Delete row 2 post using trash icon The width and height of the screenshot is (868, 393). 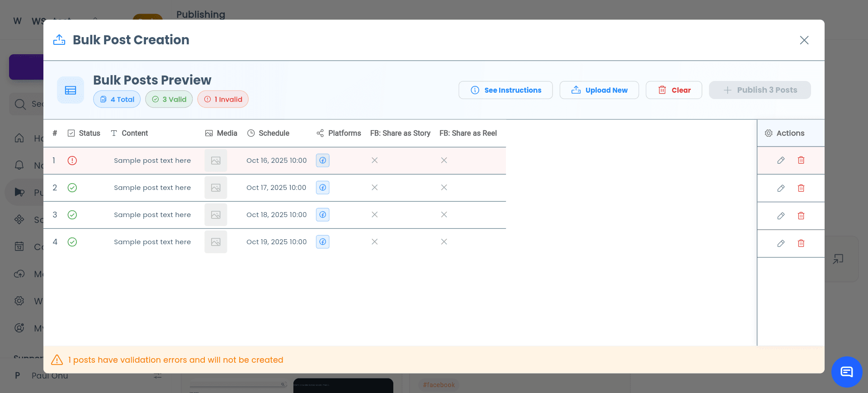point(801,188)
